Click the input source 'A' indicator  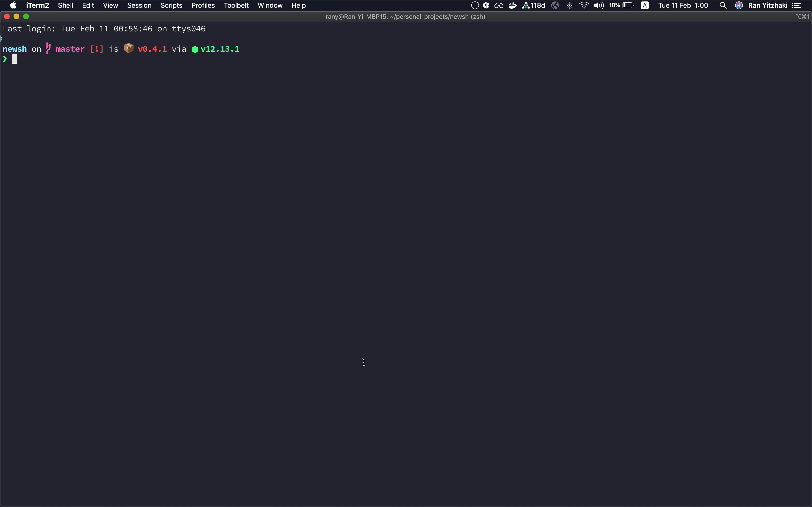(x=645, y=5)
